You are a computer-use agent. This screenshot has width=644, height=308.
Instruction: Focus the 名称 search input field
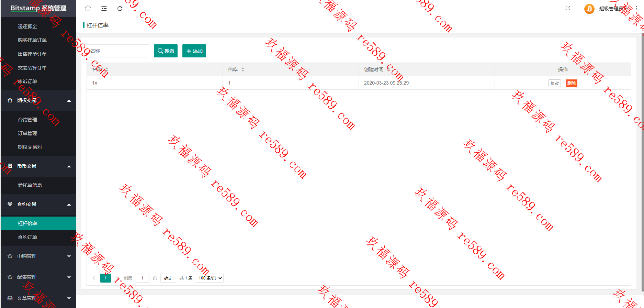pyautogui.click(x=118, y=51)
